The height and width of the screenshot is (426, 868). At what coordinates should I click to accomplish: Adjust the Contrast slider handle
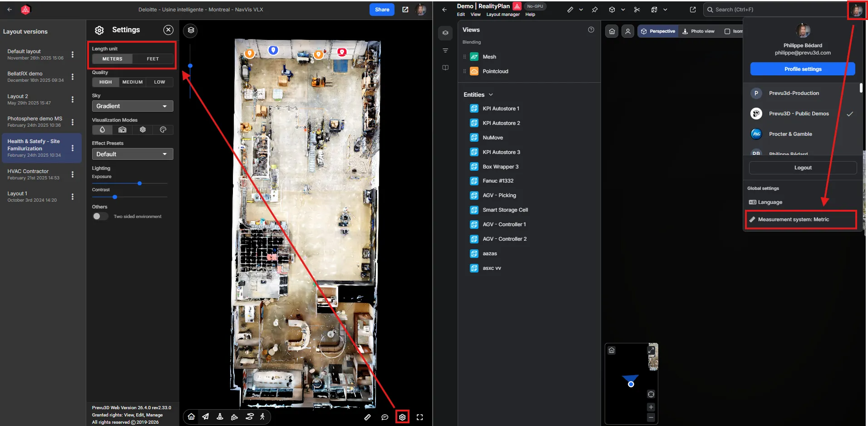(x=115, y=197)
